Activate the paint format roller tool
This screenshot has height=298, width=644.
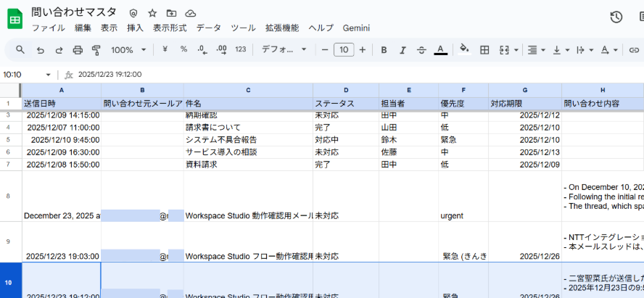point(96,50)
